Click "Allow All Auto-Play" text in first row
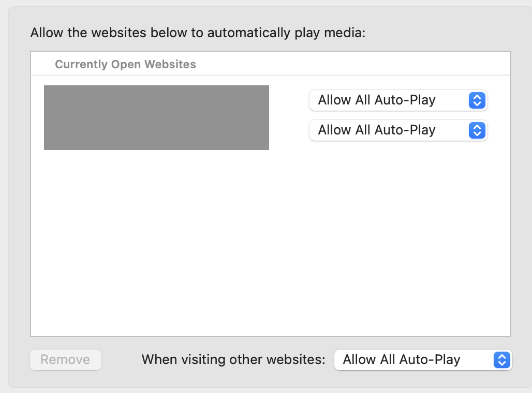 point(376,100)
